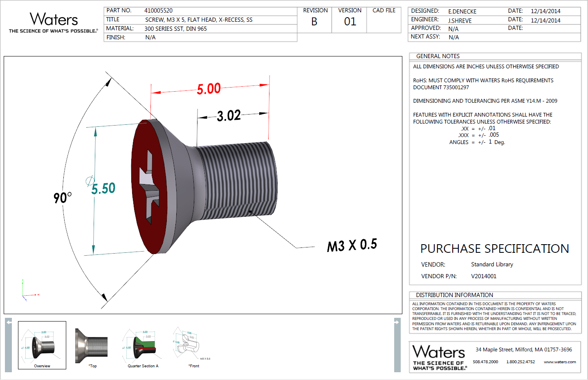This screenshot has height=380, width=588.
Task: Switch to the *Front view
Action: [x=193, y=345]
